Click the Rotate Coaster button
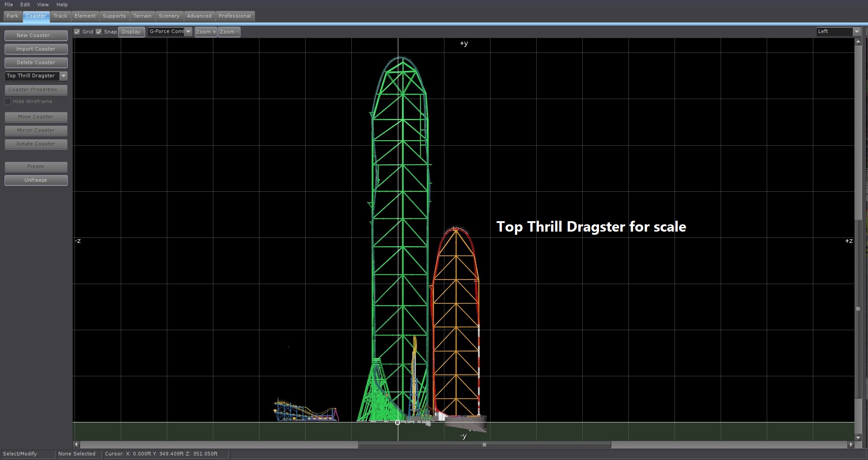Image resolution: width=868 pixels, height=460 pixels. point(36,144)
